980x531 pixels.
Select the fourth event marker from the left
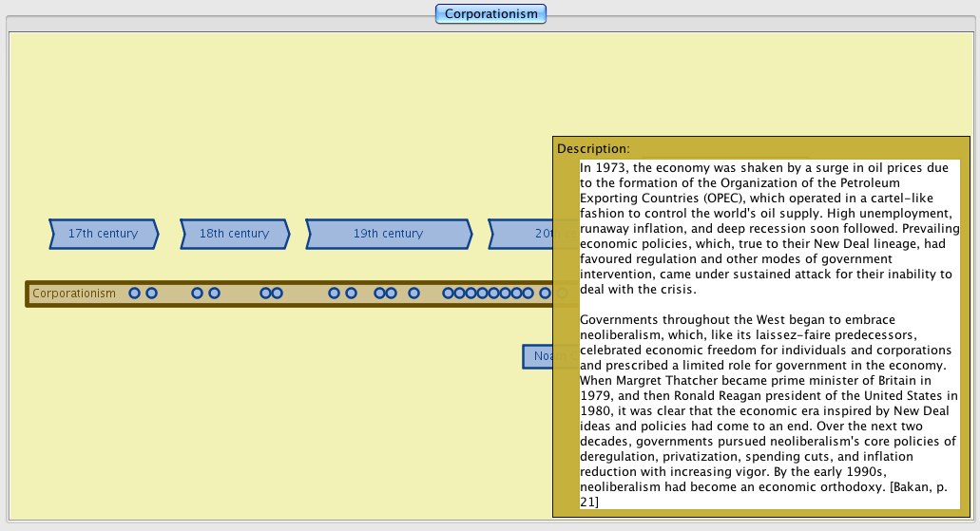pos(214,294)
